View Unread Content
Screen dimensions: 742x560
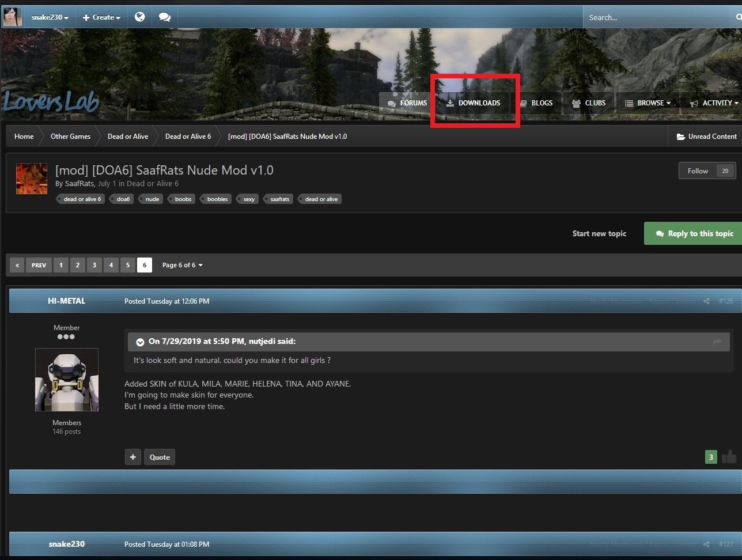click(707, 137)
